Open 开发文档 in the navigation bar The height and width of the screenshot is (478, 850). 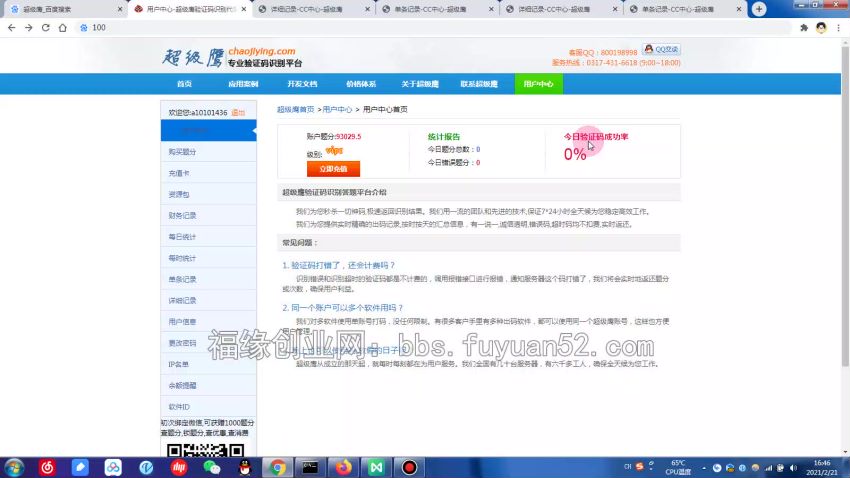(x=302, y=84)
